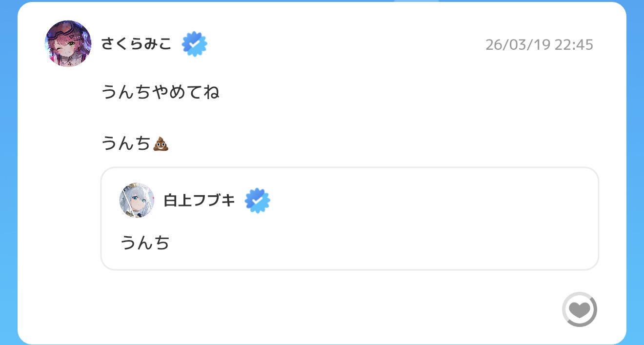Click the time portion 22:45

(x=574, y=45)
